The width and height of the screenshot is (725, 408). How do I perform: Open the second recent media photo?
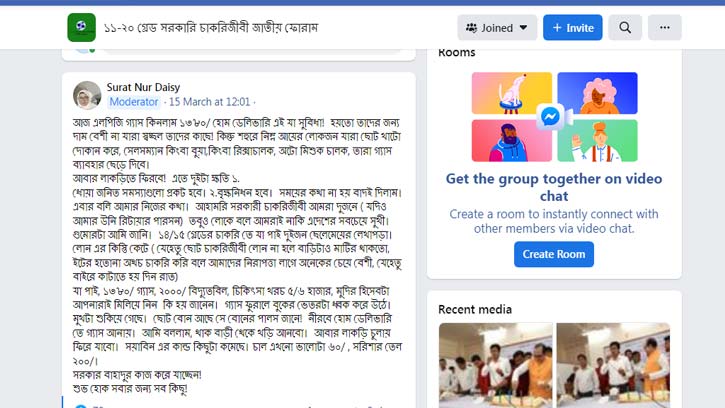click(613, 365)
